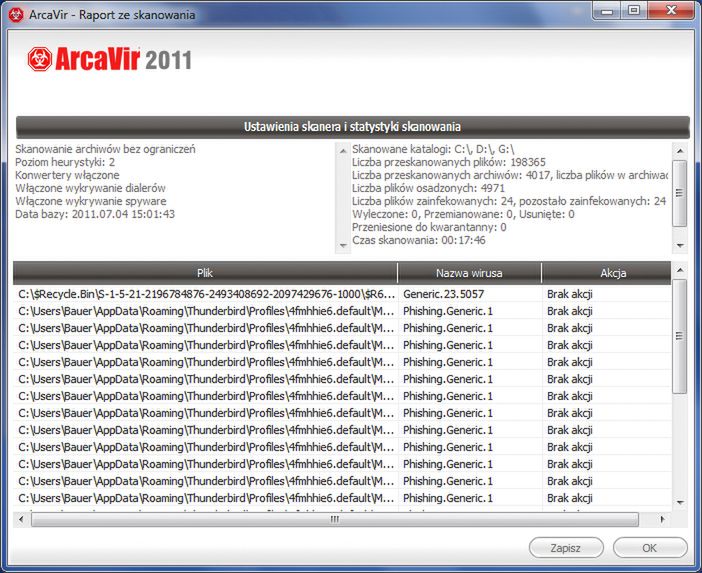Click the Generic.23.5057 virus name
Screen dimensions: 702x573
point(443,294)
